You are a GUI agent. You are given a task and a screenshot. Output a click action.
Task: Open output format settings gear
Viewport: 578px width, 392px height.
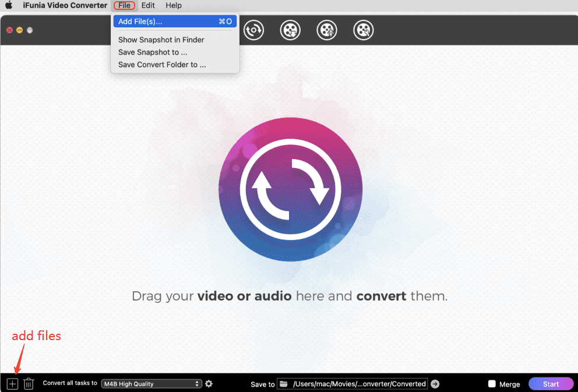tap(209, 384)
